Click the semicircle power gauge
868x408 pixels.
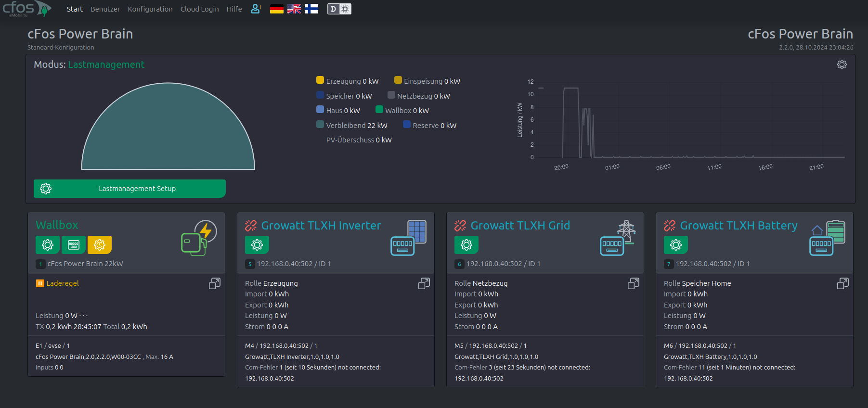point(168,126)
